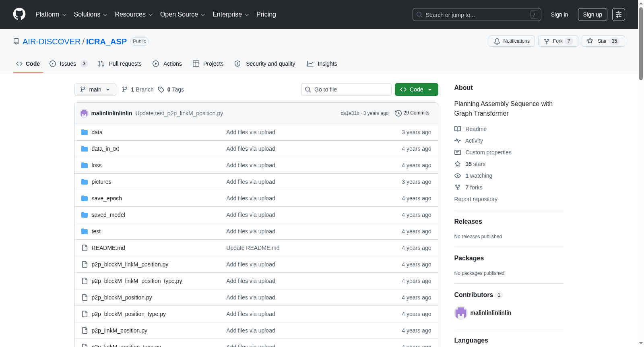This screenshot has height=347, width=644.
Task: Open p2p_blockM_linkM_position_type.py file
Action: click(x=137, y=281)
